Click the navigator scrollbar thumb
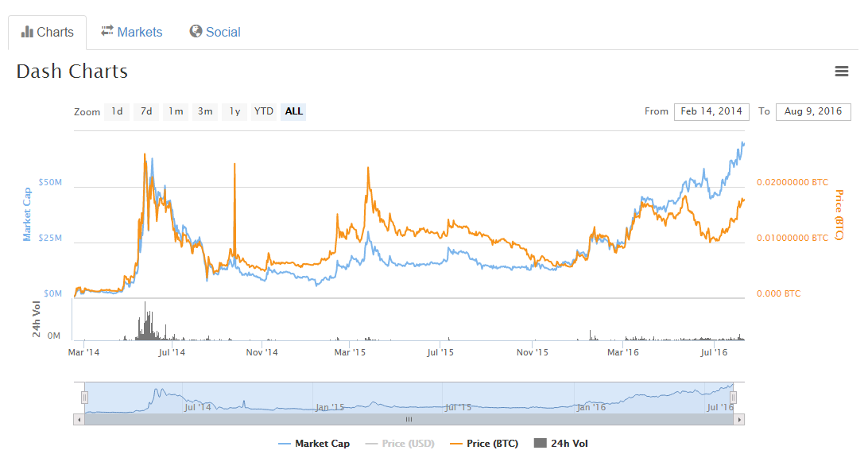The width and height of the screenshot is (868, 458). point(409,418)
